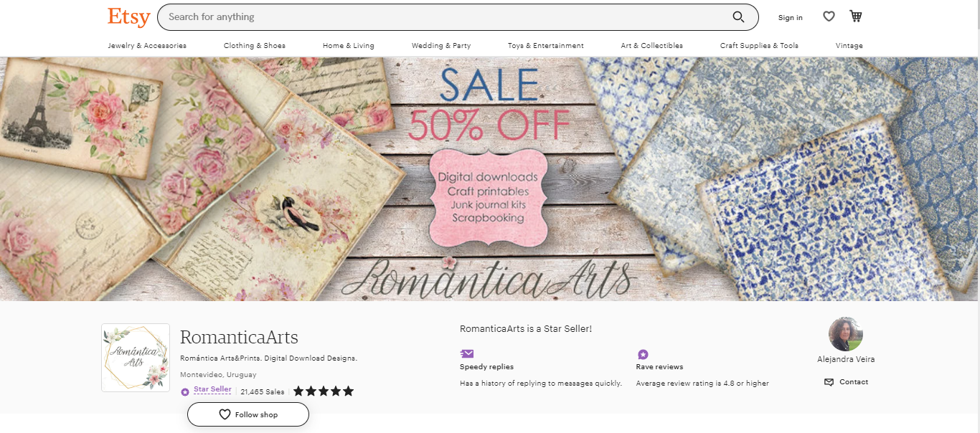
Task: Open the Jewelry & Accessories category
Action: point(147,46)
